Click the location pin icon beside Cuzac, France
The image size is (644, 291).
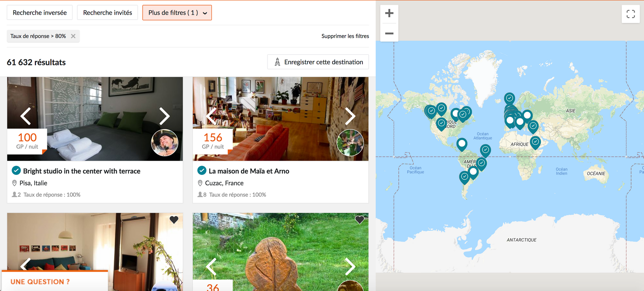(200, 183)
